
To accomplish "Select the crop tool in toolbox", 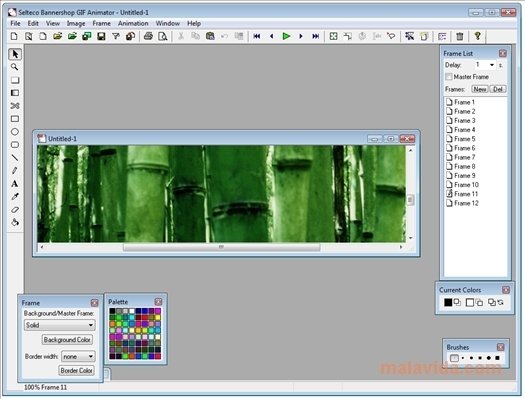I will pyautogui.click(x=15, y=106).
